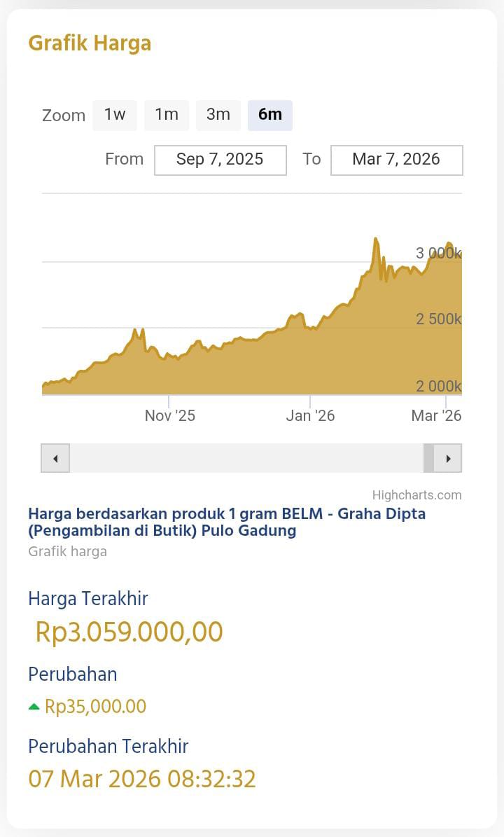
Task: Select the 3m zoom range
Action: (x=218, y=115)
